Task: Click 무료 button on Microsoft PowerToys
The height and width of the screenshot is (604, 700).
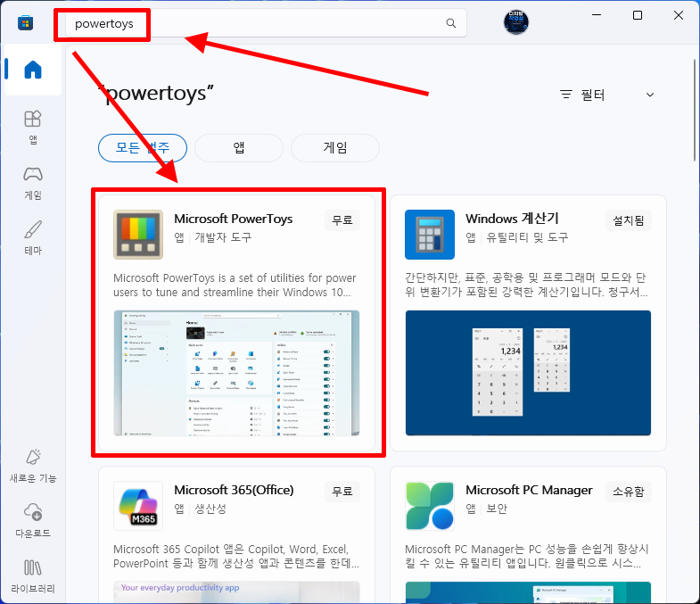Action: pyautogui.click(x=342, y=220)
